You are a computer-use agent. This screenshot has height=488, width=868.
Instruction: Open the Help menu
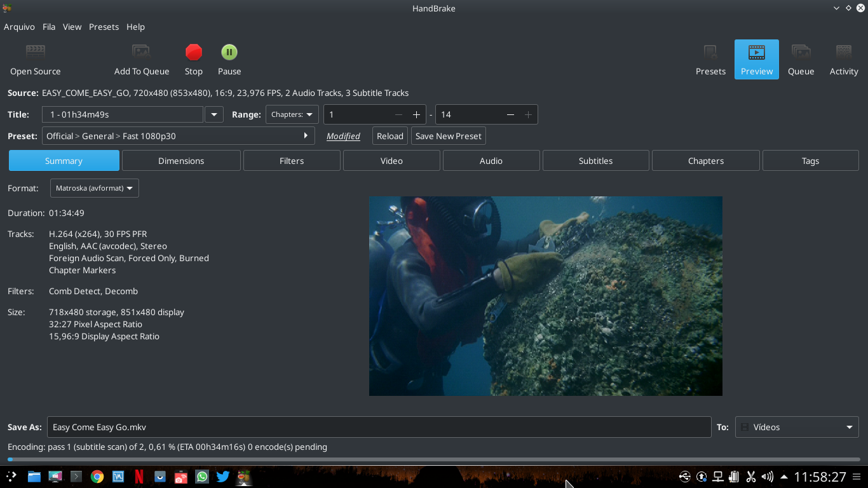pyautogui.click(x=135, y=27)
